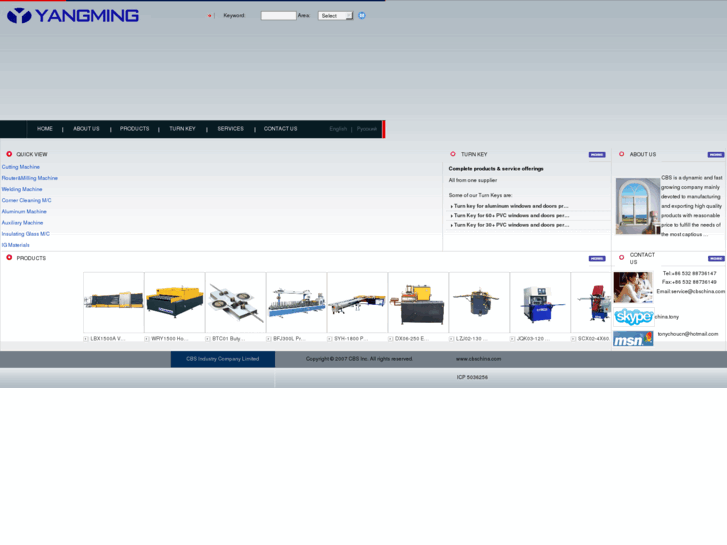This screenshot has width=727, height=545.
Task: Switch language to English
Action: coord(338,129)
